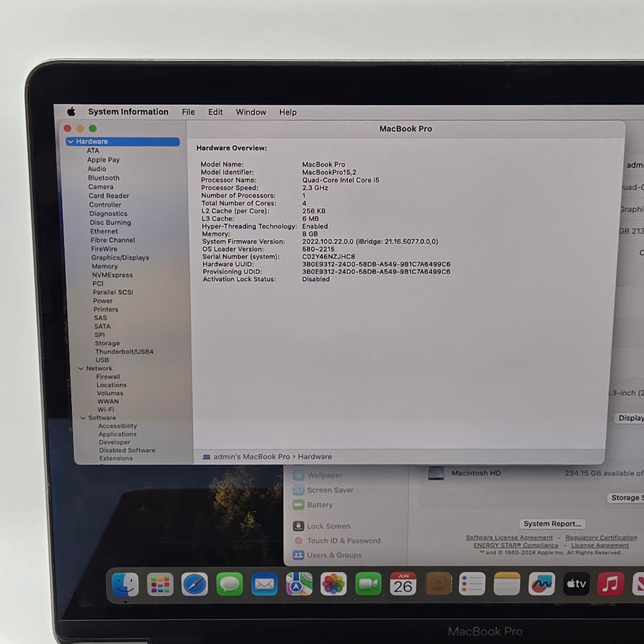Open the Edit menu
The image size is (644, 644).
[215, 112]
